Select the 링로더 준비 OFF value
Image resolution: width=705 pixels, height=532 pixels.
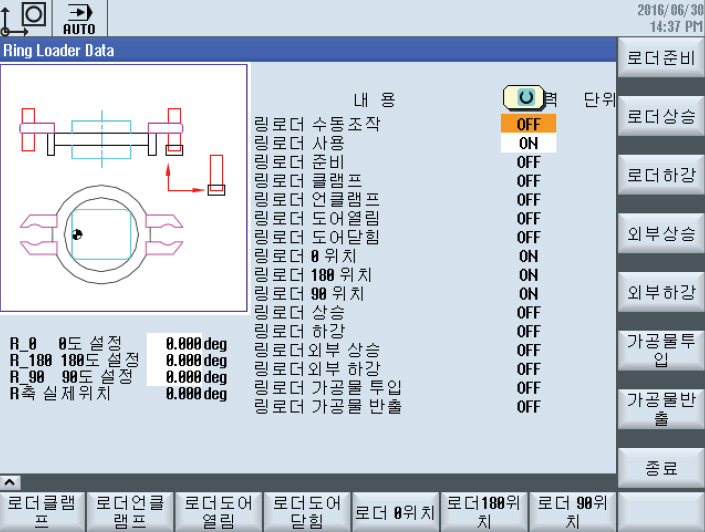tap(528, 162)
